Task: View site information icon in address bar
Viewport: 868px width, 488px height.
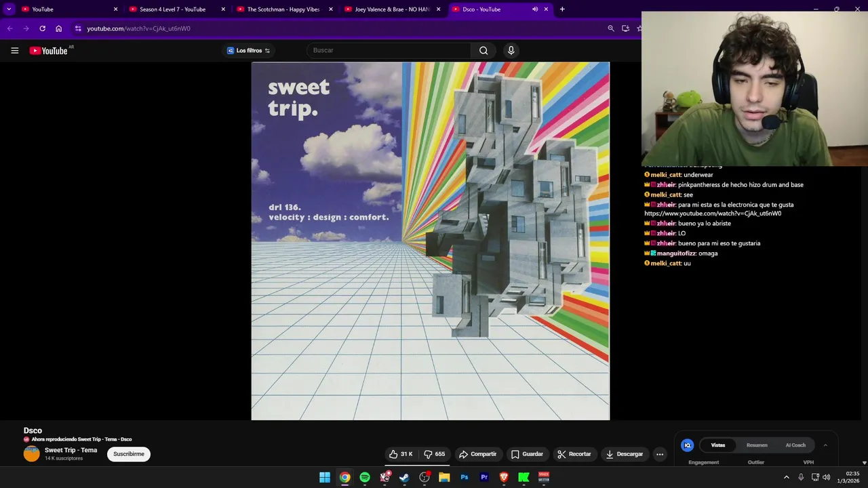Action: (x=78, y=28)
